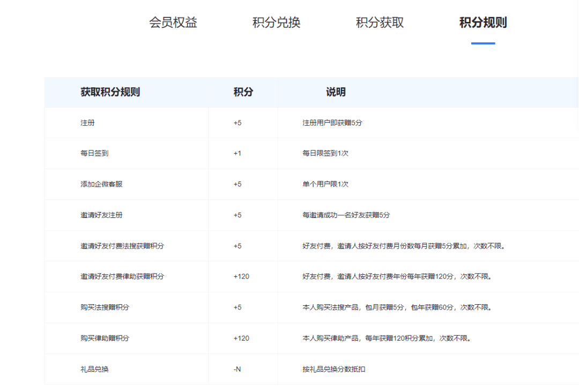579x392 pixels.
Task: Click description 包月获赠5分，包年获赠60分
Action: pyautogui.click(x=397, y=307)
